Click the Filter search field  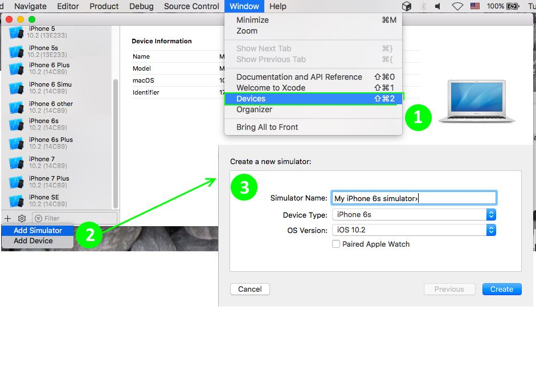pos(75,218)
